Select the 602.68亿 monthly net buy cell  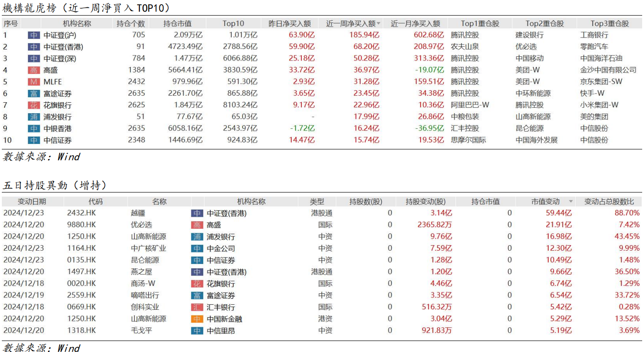point(429,35)
